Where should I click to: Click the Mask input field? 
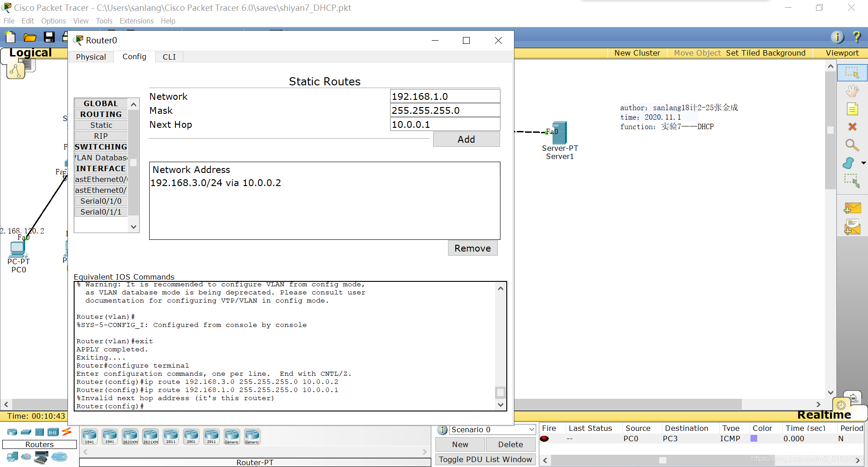[445, 110]
